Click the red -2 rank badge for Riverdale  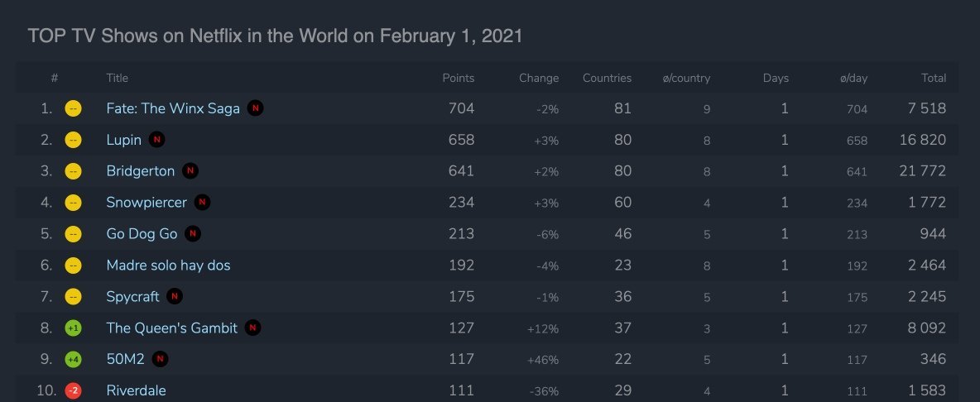[73, 390]
